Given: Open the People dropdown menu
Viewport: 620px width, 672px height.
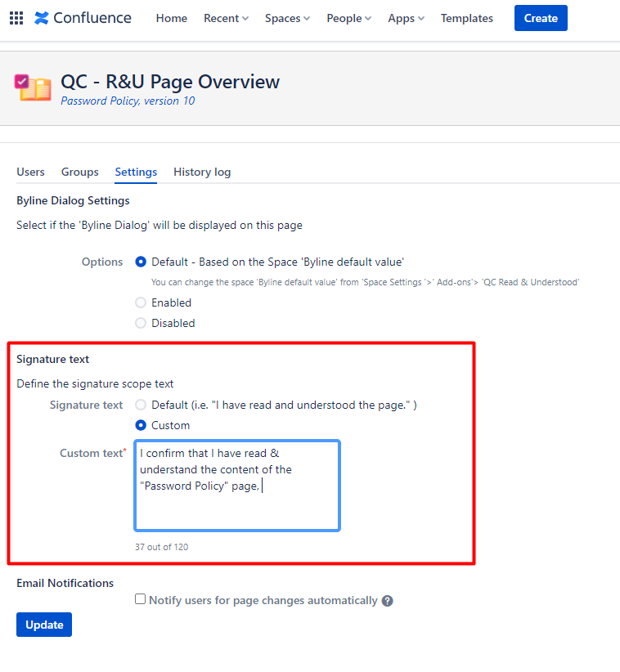Looking at the screenshot, I should [x=348, y=18].
